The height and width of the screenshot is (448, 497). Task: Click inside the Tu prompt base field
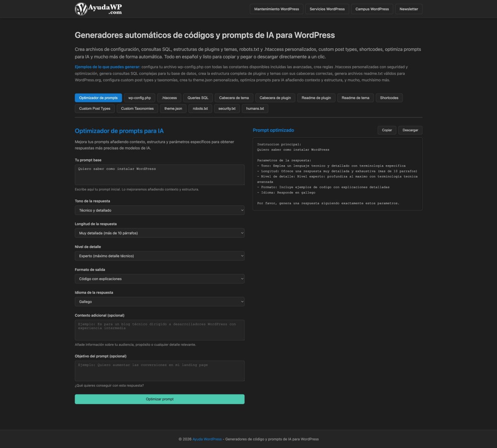[x=159, y=174]
